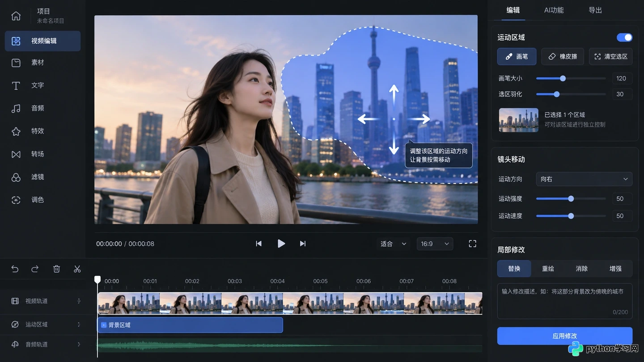Skip to previous frame button

[x=258, y=244]
